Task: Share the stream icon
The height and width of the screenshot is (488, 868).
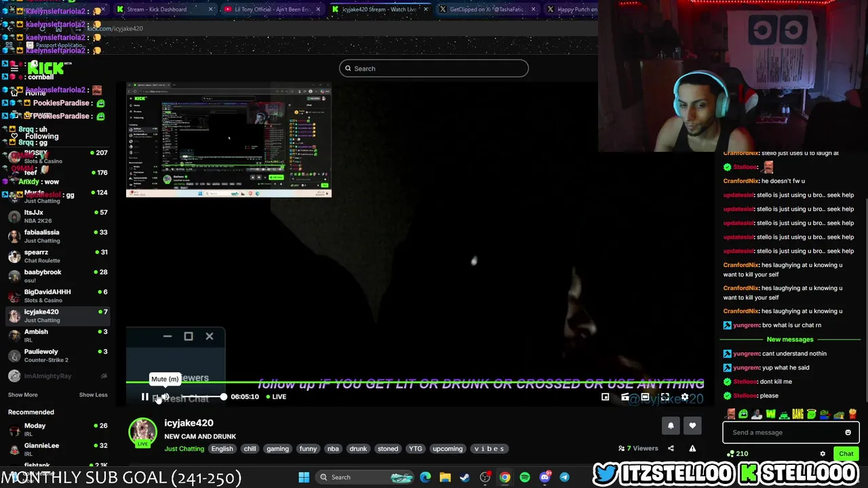Action: coord(671,448)
